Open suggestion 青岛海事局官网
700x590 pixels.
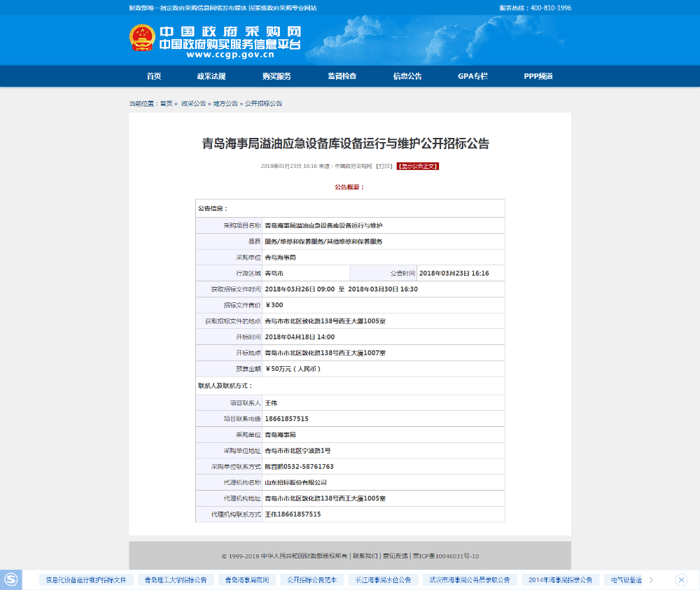(x=247, y=580)
